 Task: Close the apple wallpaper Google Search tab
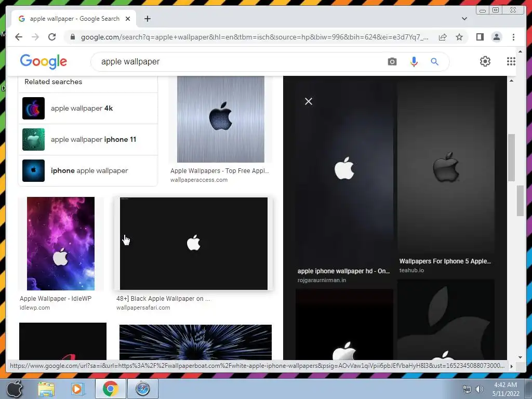128,19
